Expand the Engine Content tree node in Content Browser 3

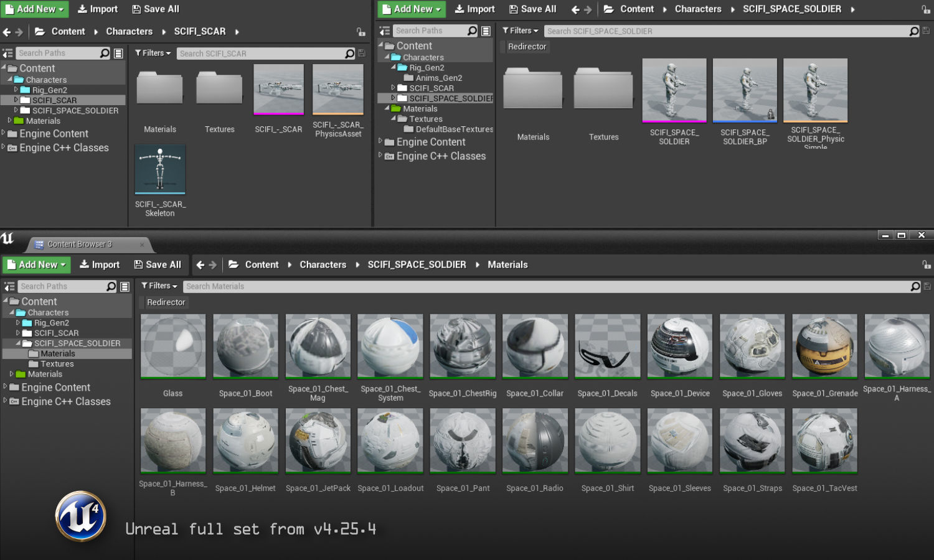pos(6,387)
